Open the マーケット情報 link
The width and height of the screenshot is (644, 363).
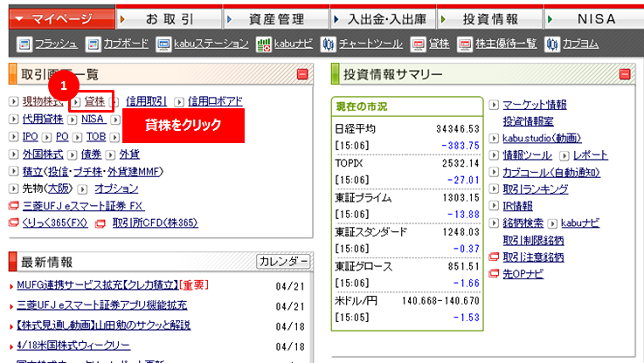(x=534, y=105)
